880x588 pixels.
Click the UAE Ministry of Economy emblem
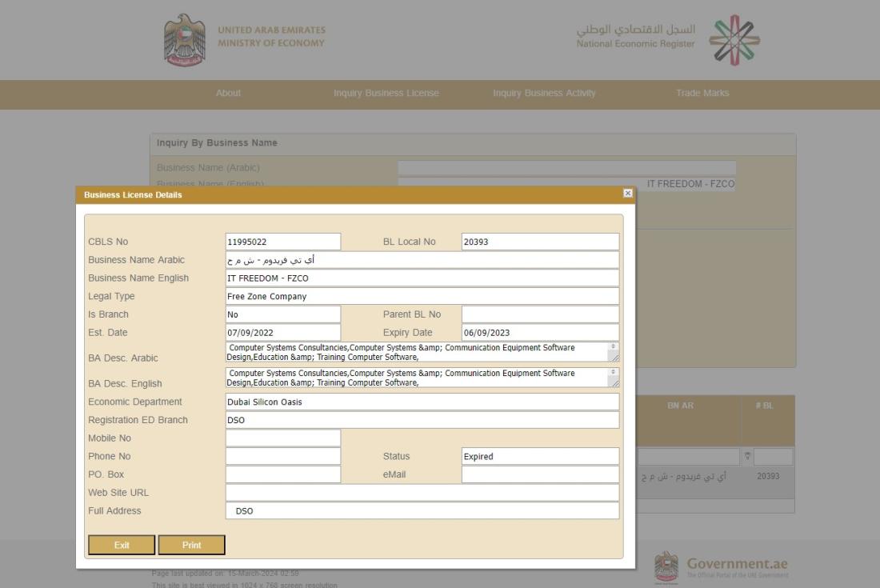coord(185,40)
